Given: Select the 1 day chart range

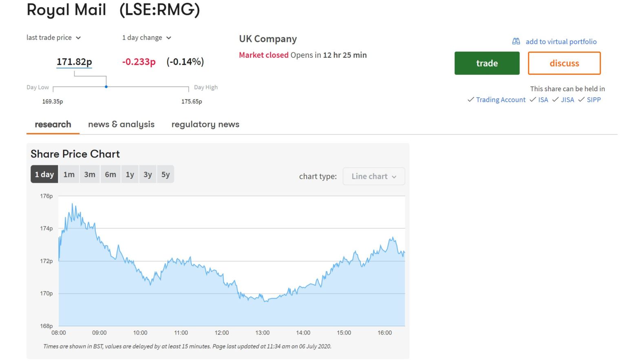Looking at the screenshot, I should coord(44,174).
